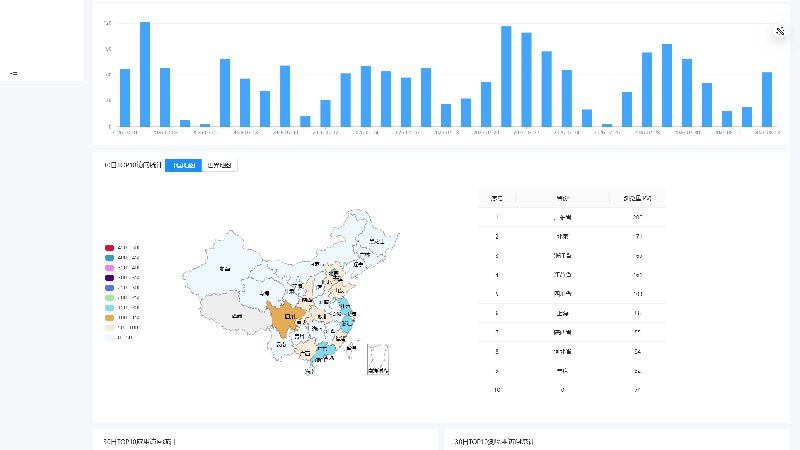Click the blue Guangdong province on the map
The height and width of the screenshot is (450, 800).
tap(324, 352)
